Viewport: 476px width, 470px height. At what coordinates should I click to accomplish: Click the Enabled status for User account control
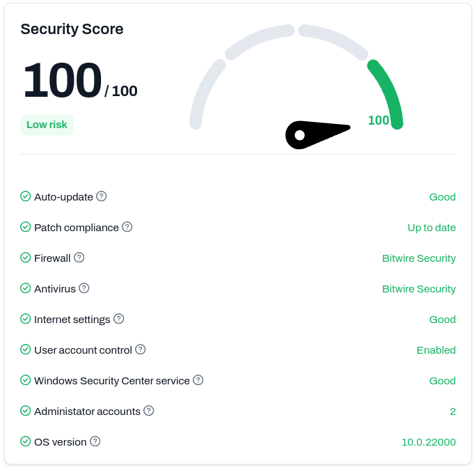pos(436,350)
